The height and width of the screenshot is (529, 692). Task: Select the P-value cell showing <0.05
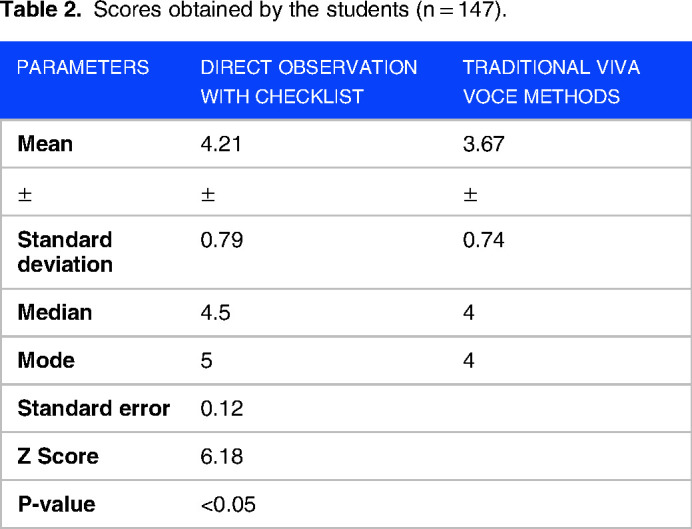pos(228,505)
